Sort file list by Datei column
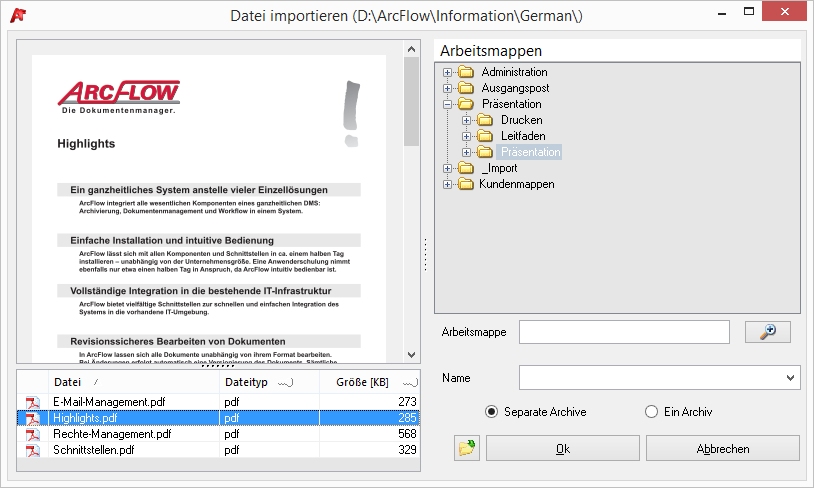Image resolution: width=814 pixels, height=488 pixels. 134,382
